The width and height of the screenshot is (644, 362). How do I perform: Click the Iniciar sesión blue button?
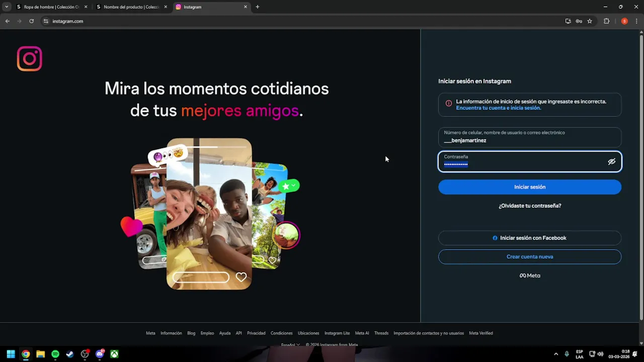tap(530, 187)
